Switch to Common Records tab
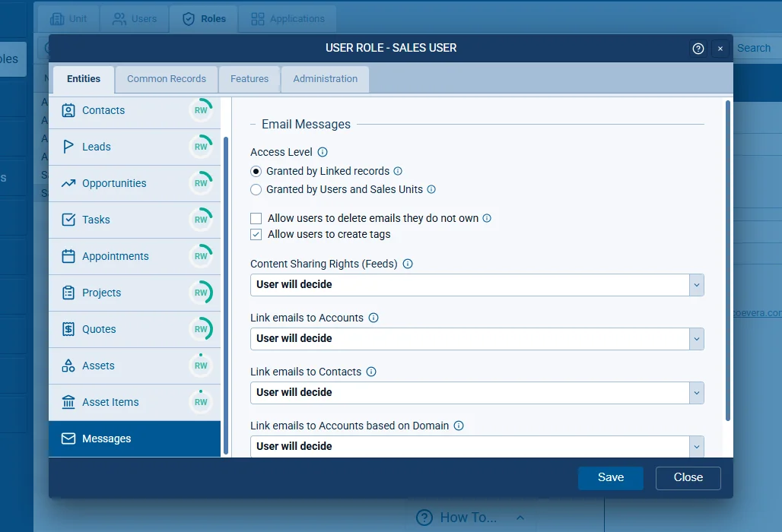The image size is (782, 532). (167, 79)
